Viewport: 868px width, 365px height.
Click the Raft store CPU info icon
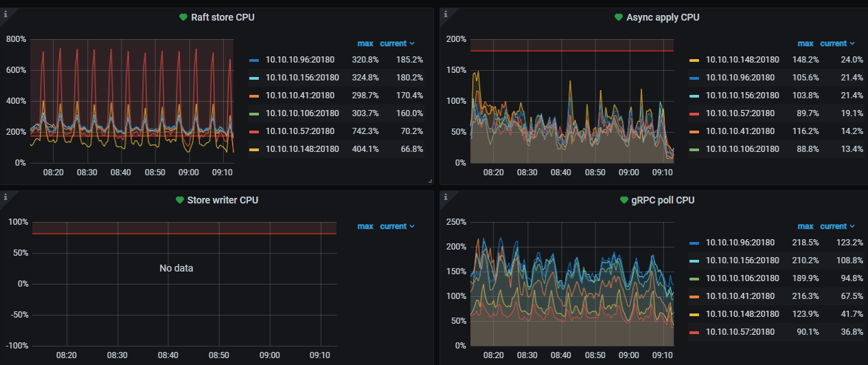point(5,13)
